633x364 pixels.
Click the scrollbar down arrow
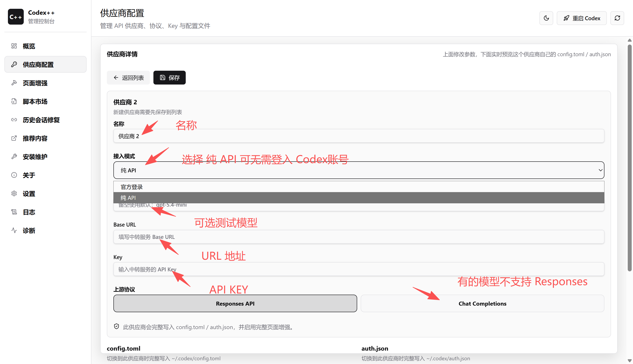[629, 360]
